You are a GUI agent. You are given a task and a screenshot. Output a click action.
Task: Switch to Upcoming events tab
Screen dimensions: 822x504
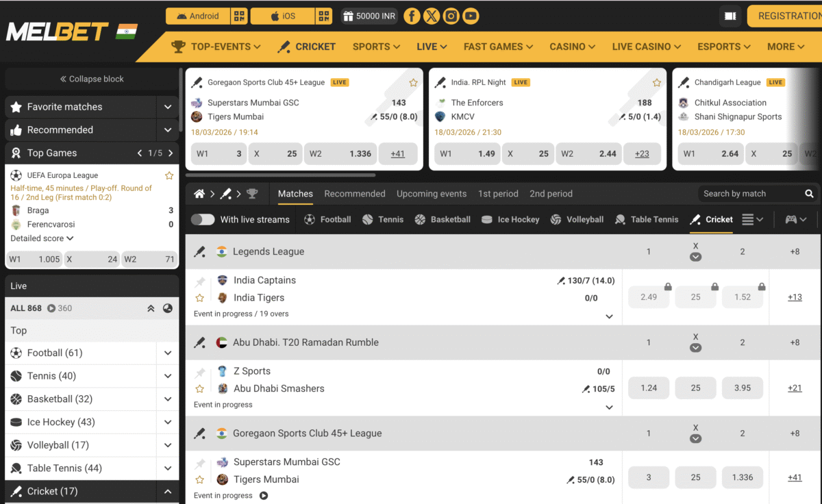[x=432, y=194]
